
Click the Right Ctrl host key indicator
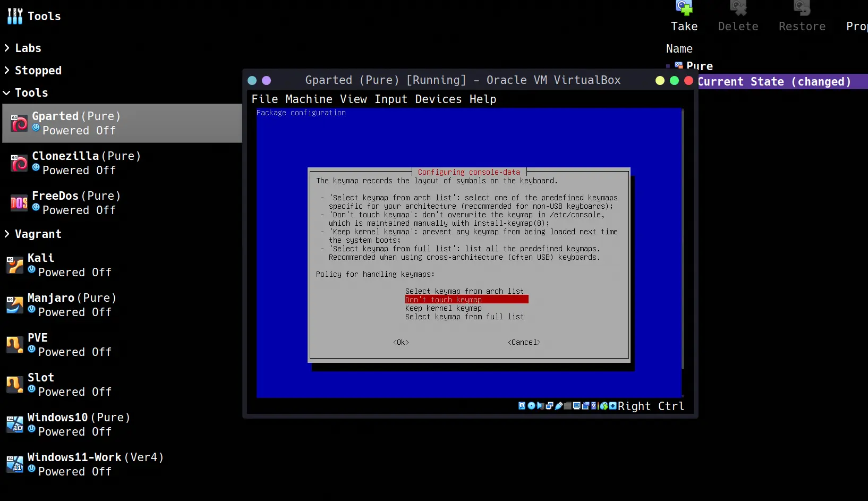tap(651, 406)
